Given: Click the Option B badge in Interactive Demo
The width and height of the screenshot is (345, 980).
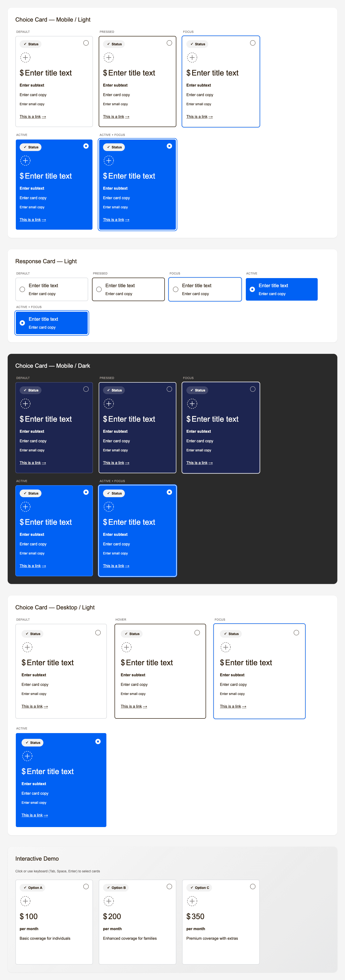Looking at the screenshot, I should point(116,888).
